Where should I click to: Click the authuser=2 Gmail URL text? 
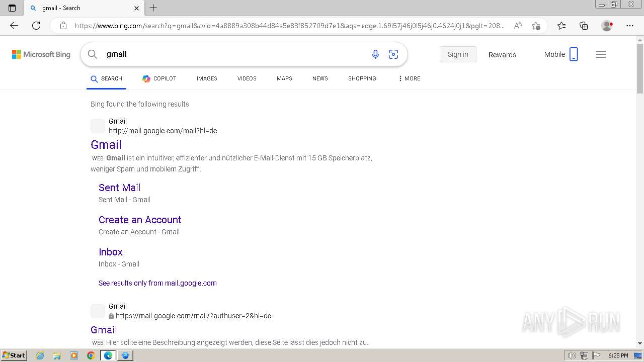(193, 316)
